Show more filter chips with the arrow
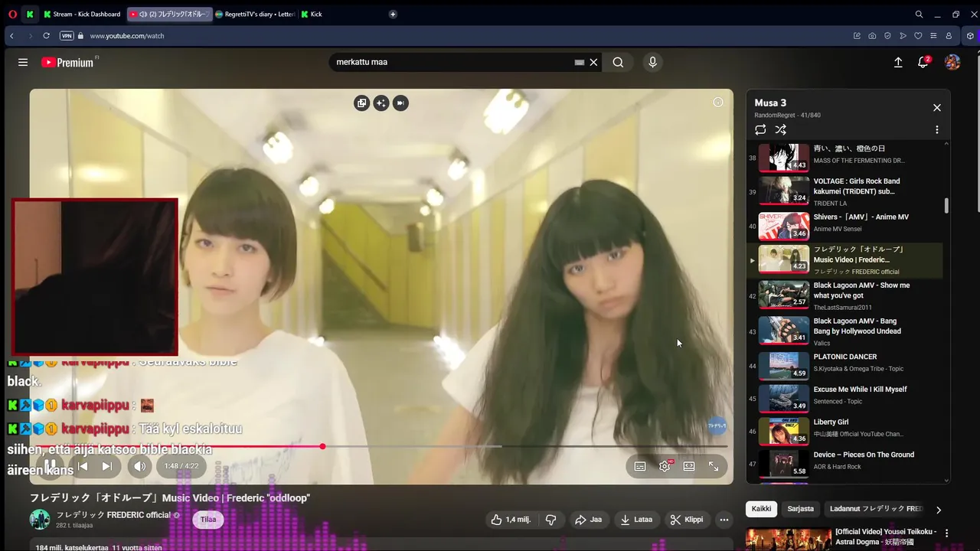980x551 pixels. point(939,510)
